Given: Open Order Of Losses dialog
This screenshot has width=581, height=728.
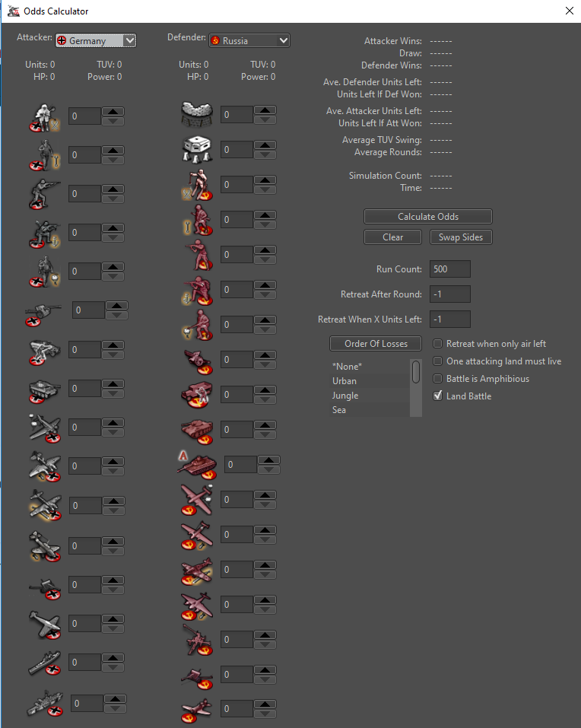Looking at the screenshot, I should click(376, 344).
